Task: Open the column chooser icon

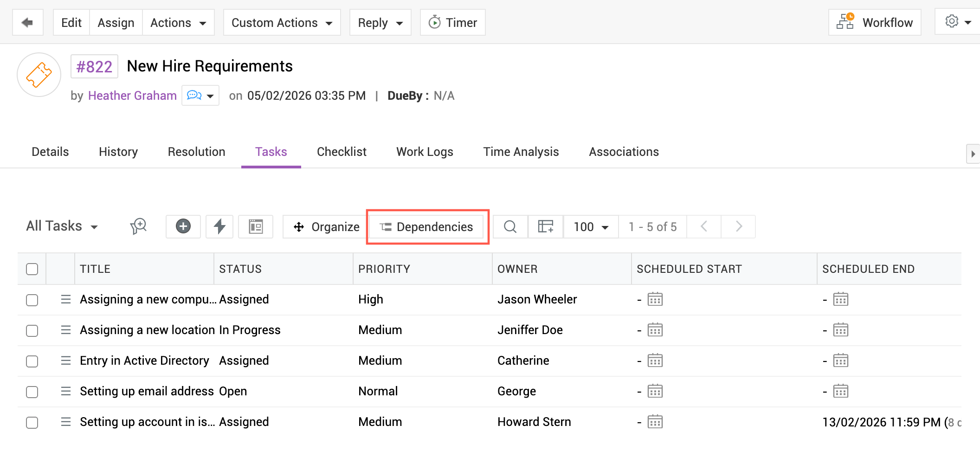Action: click(x=545, y=226)
